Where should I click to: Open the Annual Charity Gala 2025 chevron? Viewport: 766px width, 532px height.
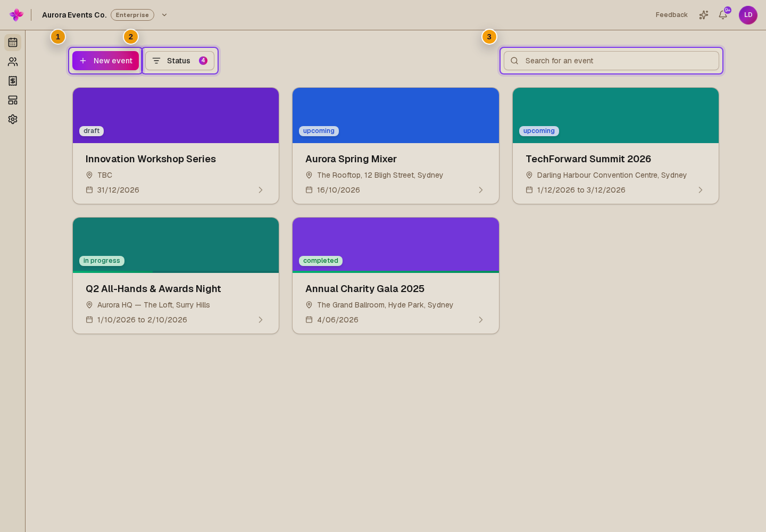481,320
